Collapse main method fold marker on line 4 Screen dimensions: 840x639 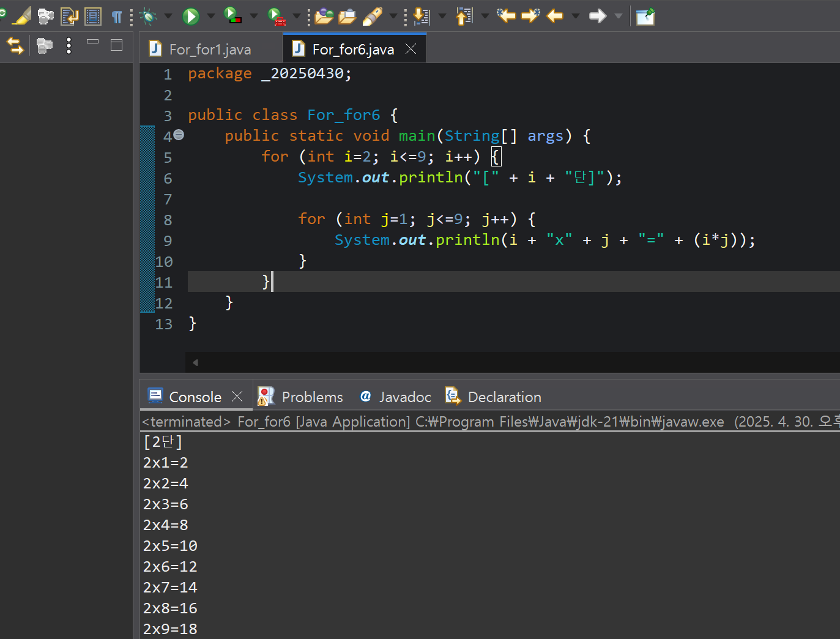(179, 135)
